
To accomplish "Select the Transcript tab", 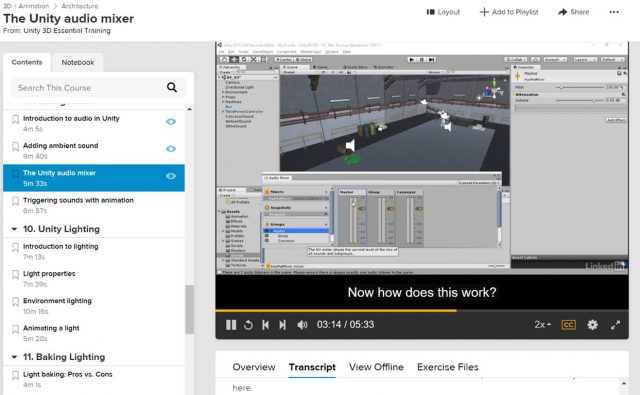I will point(312,367).
